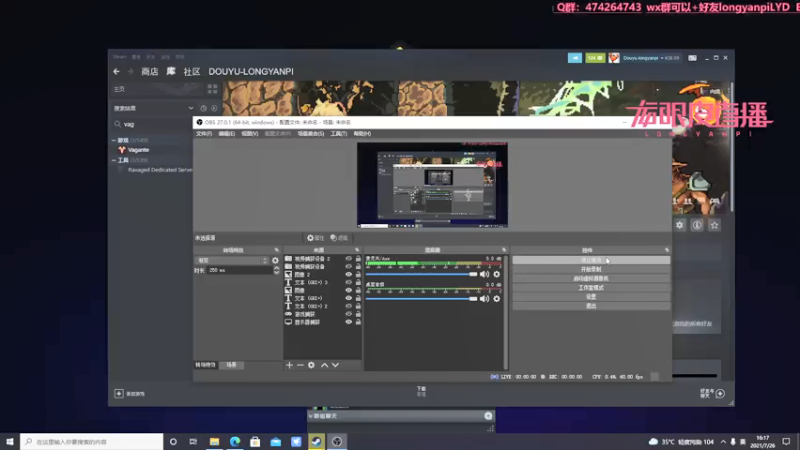Open 桌面音频 audio settings gear
This screenshot has width=800, height=450.
click(x=497, y=299)
